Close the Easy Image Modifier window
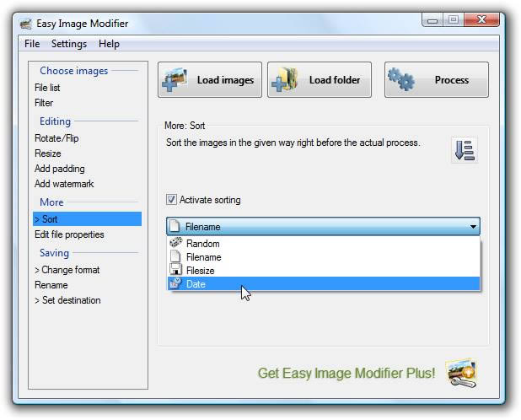This screenshot has height=420, width=521. point(481,20)
